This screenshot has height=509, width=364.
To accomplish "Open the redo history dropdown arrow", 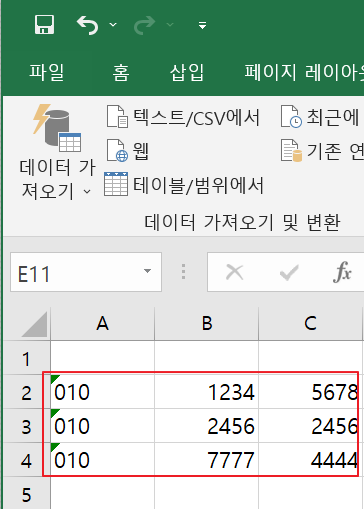I will (170, 25).
